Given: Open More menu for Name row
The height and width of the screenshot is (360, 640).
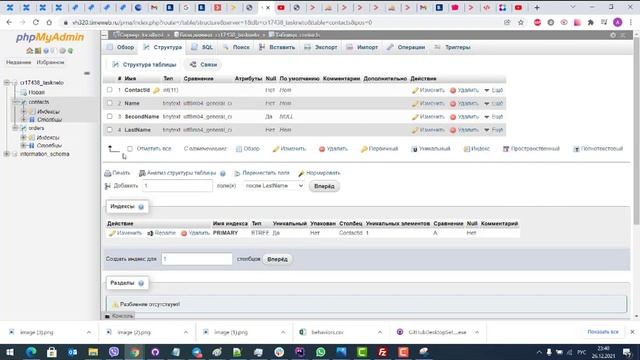Looking at the screenshot, I should (493, 103).
